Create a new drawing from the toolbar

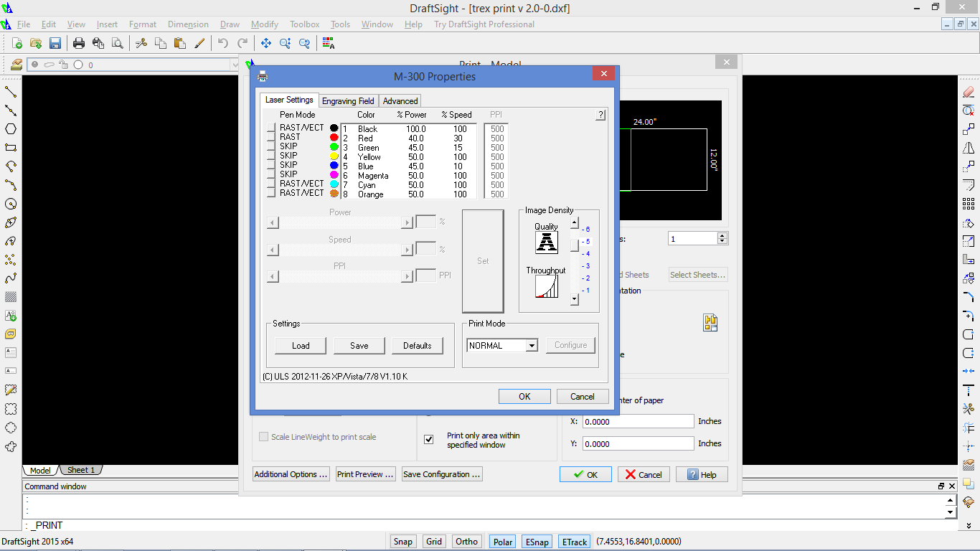click(x=17, y=43)
